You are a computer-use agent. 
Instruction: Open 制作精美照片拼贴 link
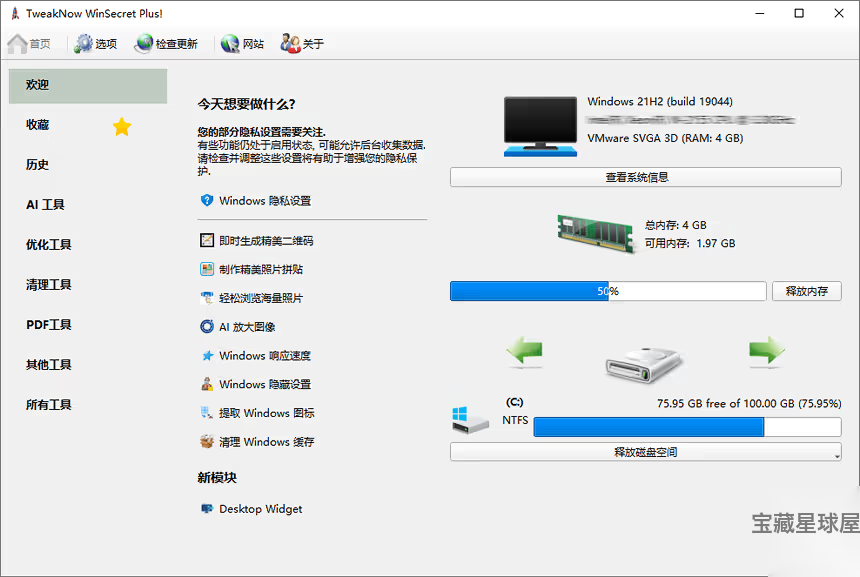coord(261,269)
